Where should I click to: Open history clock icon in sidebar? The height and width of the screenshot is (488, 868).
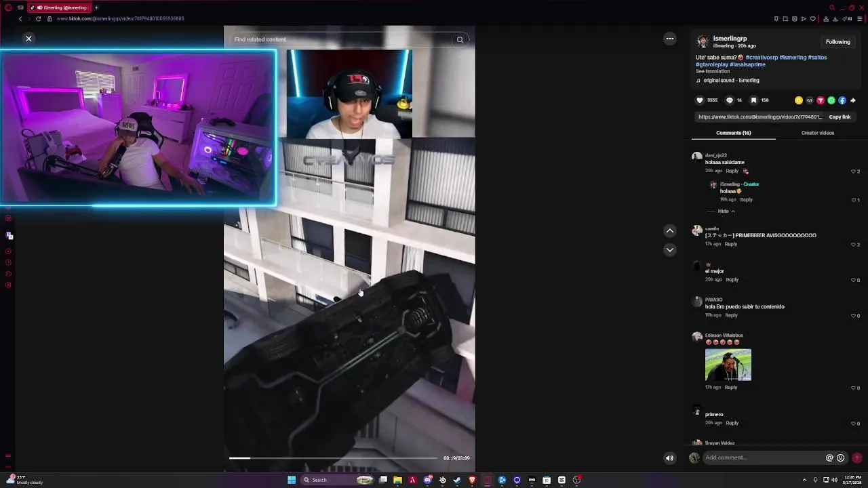point(8,262)
